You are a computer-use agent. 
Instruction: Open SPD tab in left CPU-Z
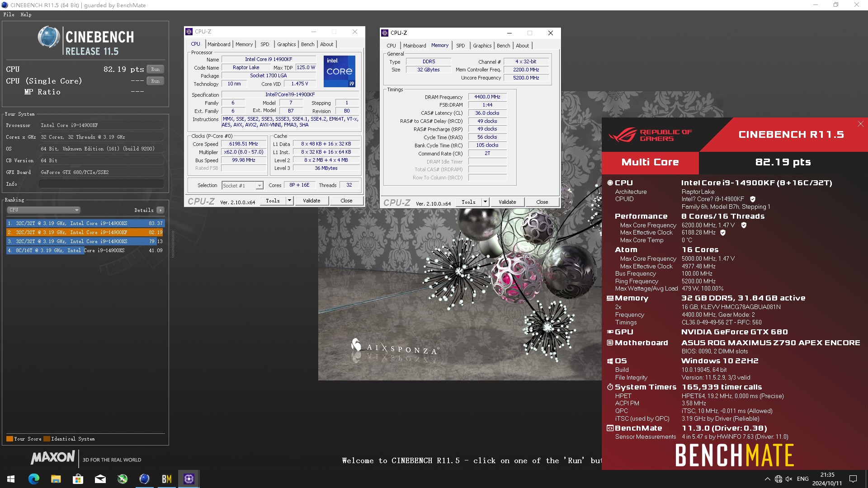pyautogui.click(x=265, y=44)
